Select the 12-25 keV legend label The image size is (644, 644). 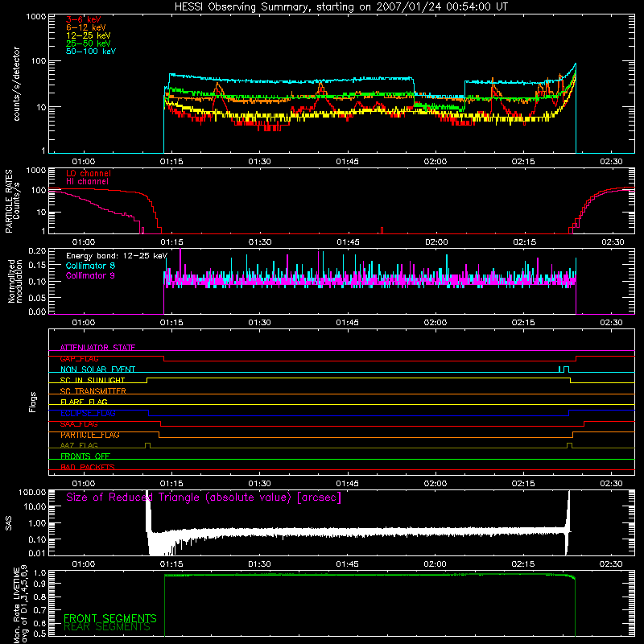click(88, 35)
